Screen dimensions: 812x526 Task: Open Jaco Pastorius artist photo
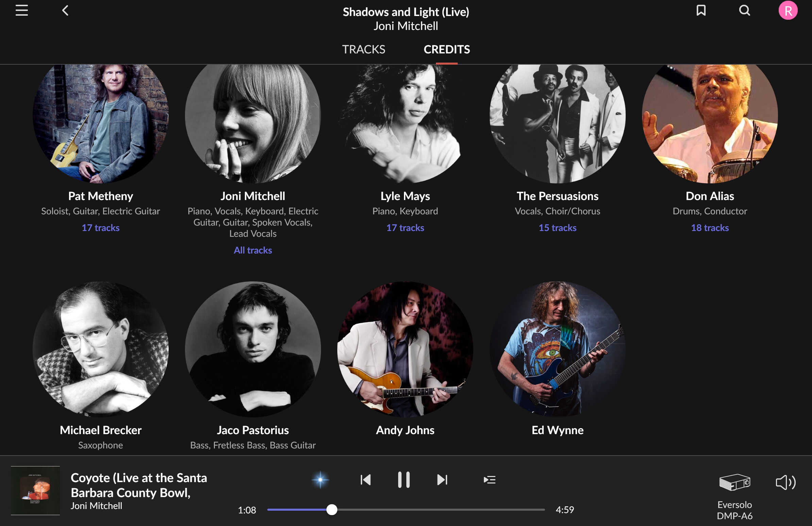(252, 349)
